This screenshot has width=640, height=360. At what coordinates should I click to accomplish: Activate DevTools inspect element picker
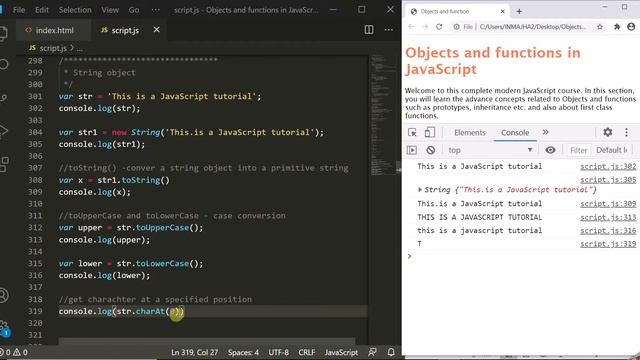[x=412, y=132]
